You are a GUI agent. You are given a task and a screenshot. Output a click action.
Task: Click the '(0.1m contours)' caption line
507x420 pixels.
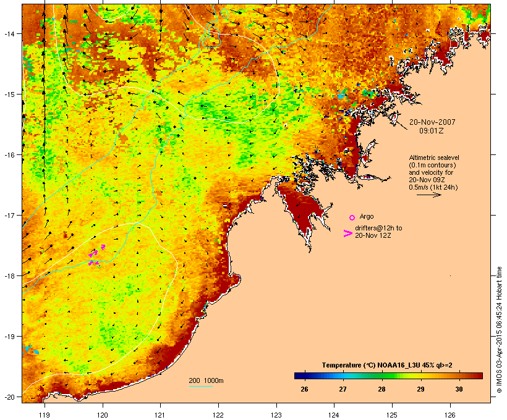click(x=432, y=165)
